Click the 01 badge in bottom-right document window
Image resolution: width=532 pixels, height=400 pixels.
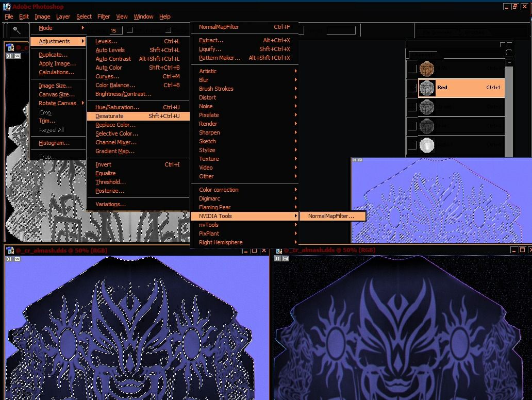tap(277, 259)
